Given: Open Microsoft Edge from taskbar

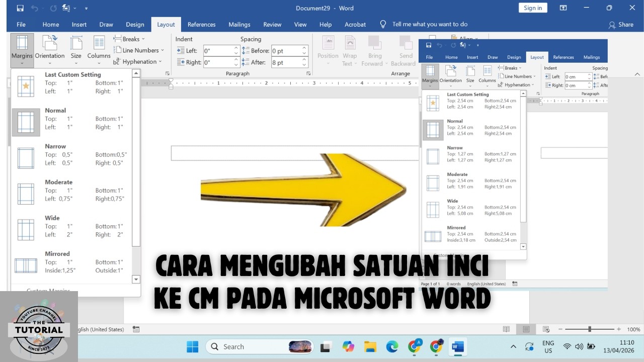Looking at the screenshot, I should [x=392, y=346].
